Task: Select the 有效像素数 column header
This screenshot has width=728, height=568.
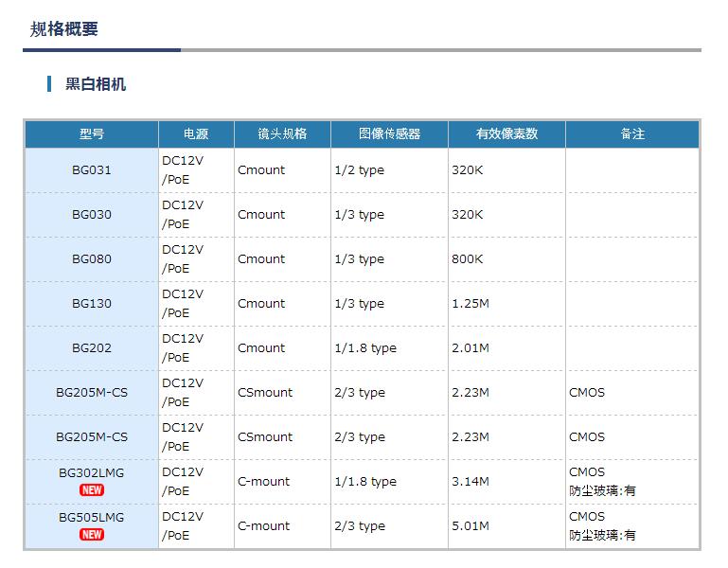Action: [x=506, y=134]
